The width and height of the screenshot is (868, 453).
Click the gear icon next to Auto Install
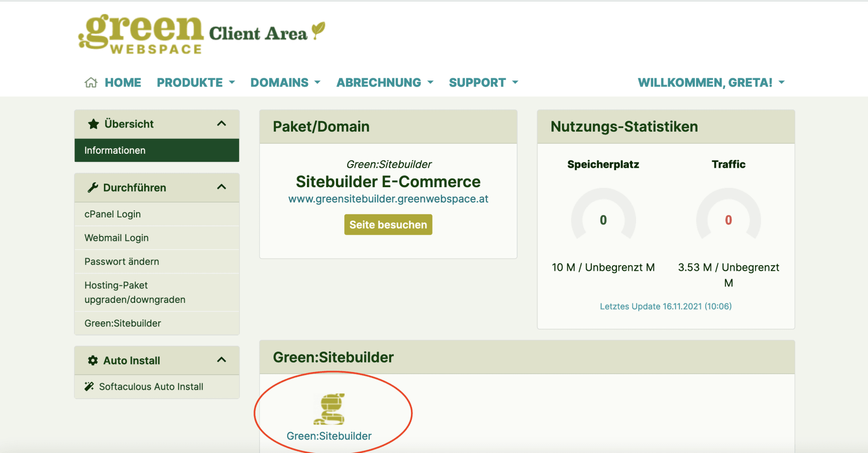tap(93, 360)
